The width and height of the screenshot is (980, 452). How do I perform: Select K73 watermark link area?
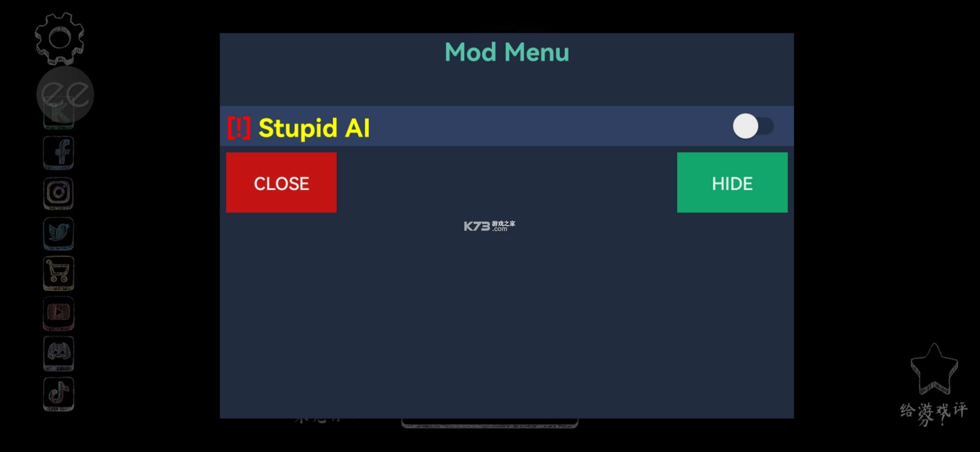[x=490, y=226]
